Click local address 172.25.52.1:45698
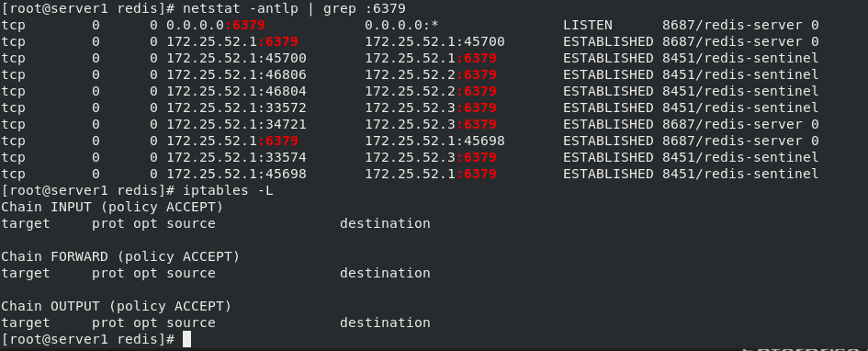The image size is (868, 351). pos(236,175)
